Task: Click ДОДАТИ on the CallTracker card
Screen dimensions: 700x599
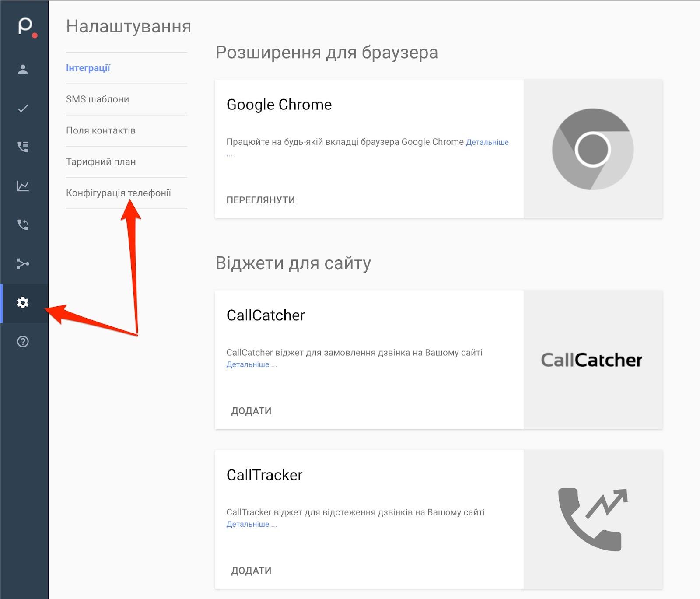Action: (x=251, y=571)
